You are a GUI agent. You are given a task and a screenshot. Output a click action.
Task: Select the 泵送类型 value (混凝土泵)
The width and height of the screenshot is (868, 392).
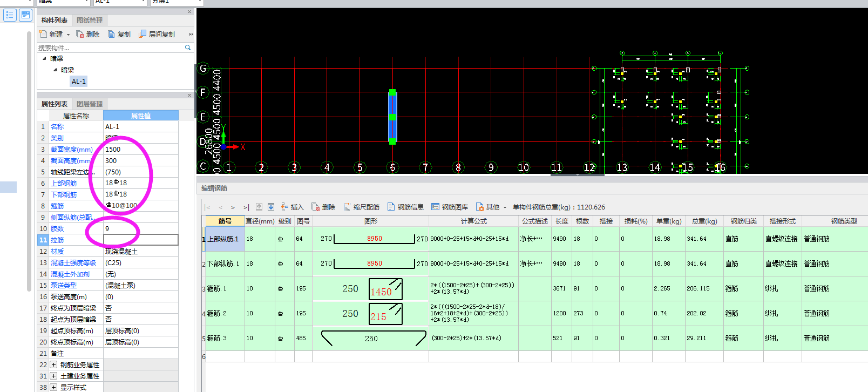click(141, 286)
